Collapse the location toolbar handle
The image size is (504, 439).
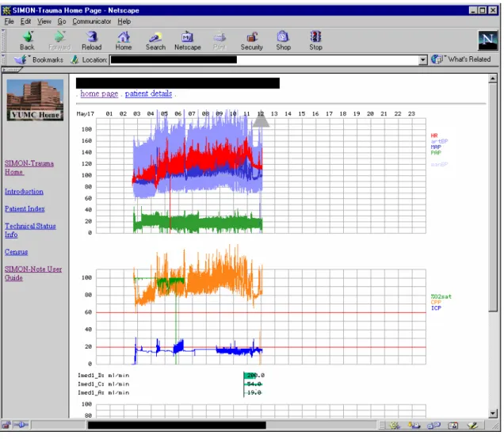3,59
